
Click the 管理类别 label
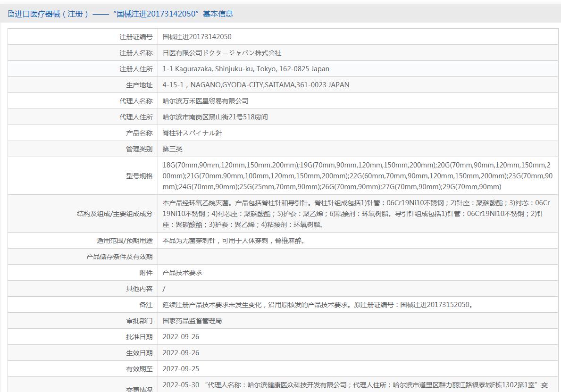tap(139, 150)
